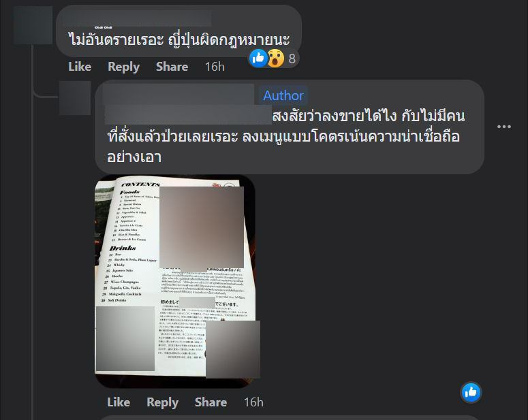Viewport: 528px width, 420px height.
Task: Click the author's name beside Author badge
Action: point(178,94)
